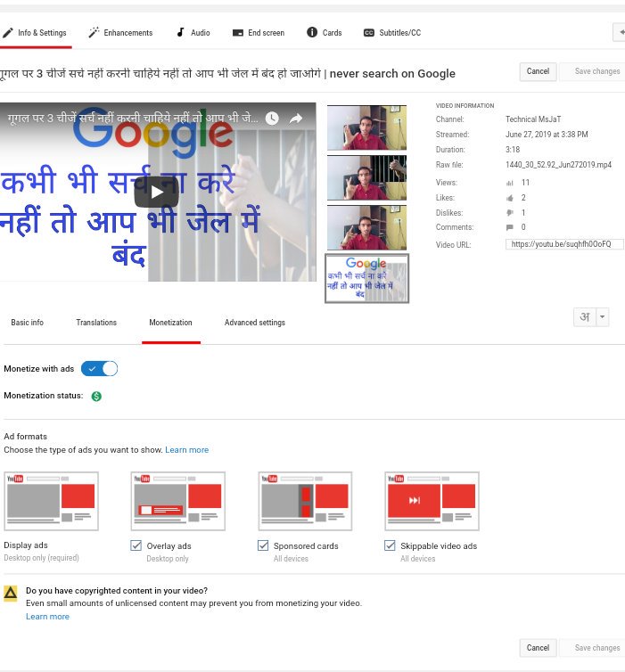Select the custom Google thumbnail
This screenshot has width=625, height=672.
tap(367, 279)
